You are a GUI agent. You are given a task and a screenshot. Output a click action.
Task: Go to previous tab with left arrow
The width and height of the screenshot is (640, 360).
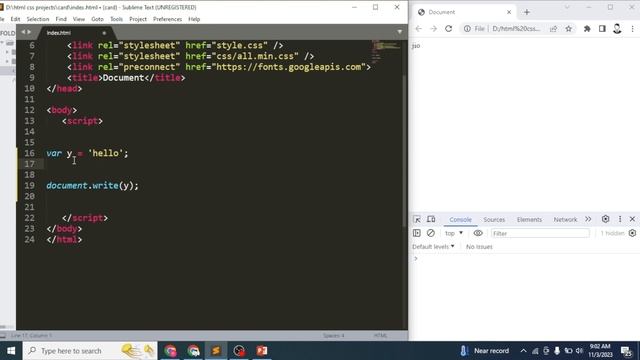tap(23, 32)
